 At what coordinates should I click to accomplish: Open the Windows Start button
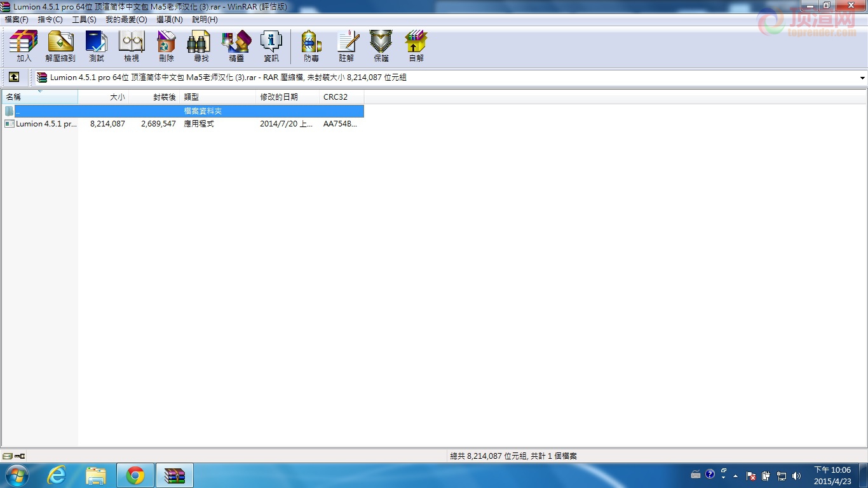(x=17, y=475)
